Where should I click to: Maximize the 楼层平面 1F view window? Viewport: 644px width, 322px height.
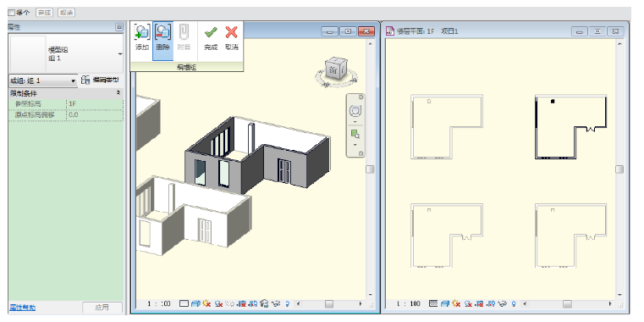(x=597, y=31)
